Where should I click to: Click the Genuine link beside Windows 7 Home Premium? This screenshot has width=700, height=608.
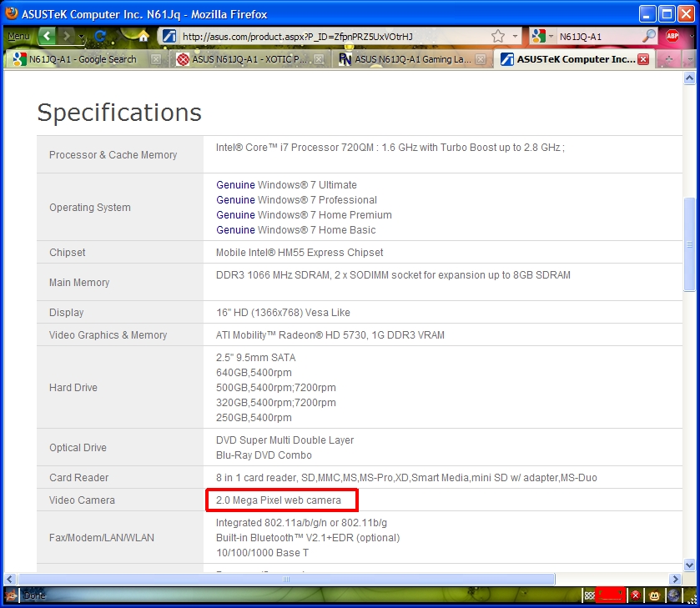(x=235, y=214)
